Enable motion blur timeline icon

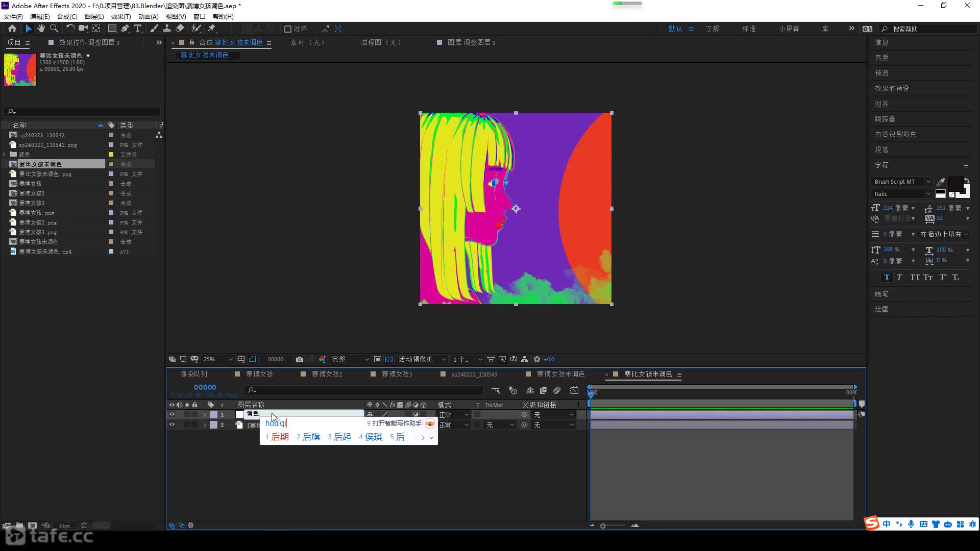point(557,390)
